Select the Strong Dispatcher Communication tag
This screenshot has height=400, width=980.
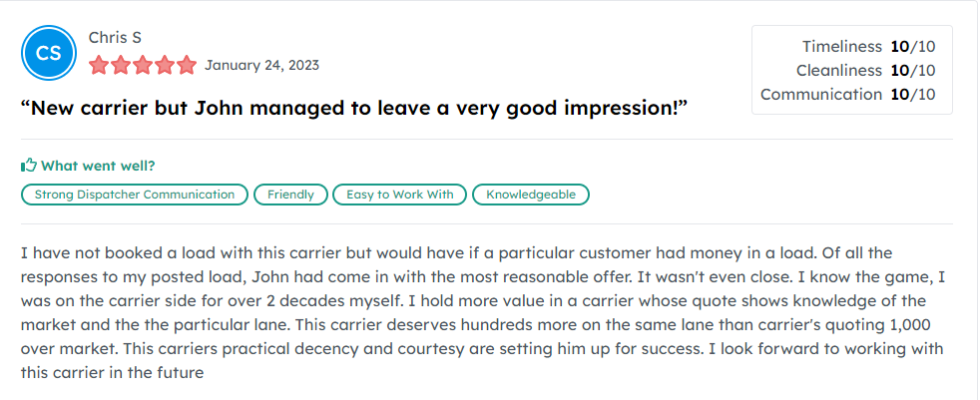pos(135,195)
